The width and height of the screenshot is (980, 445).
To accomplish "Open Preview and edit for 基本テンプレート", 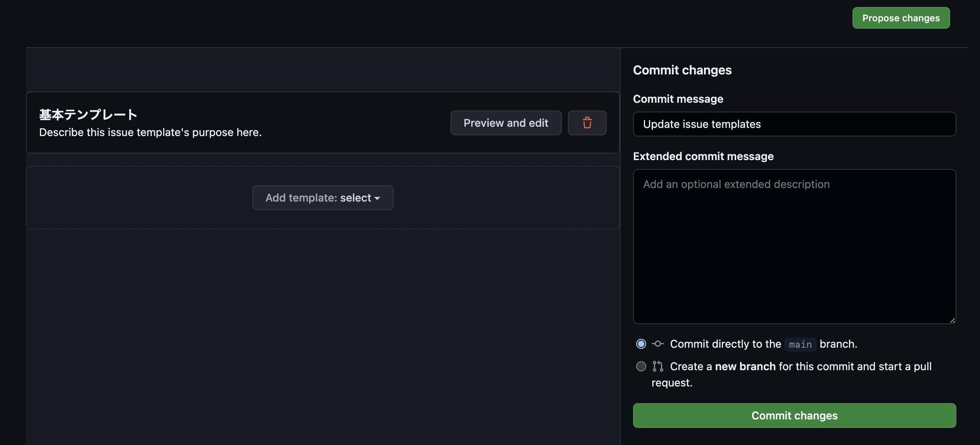I will [x=506, y=123].
